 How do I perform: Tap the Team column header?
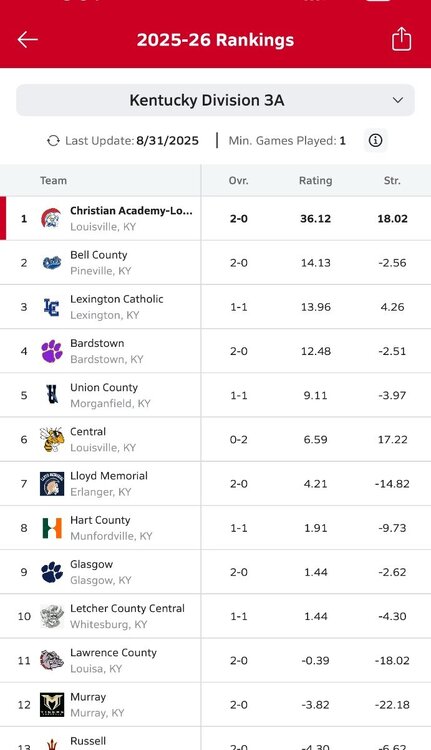[53, 180]
